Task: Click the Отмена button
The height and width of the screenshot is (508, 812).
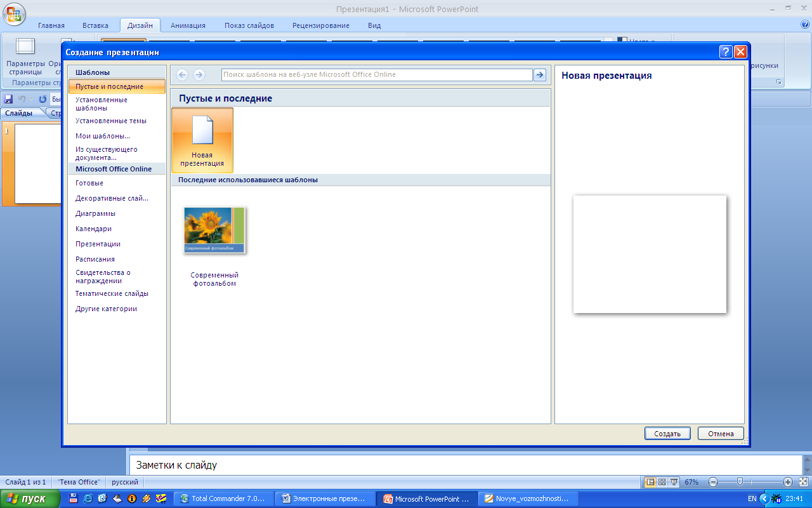Action: pyautogui.click(x=721, y=434)
